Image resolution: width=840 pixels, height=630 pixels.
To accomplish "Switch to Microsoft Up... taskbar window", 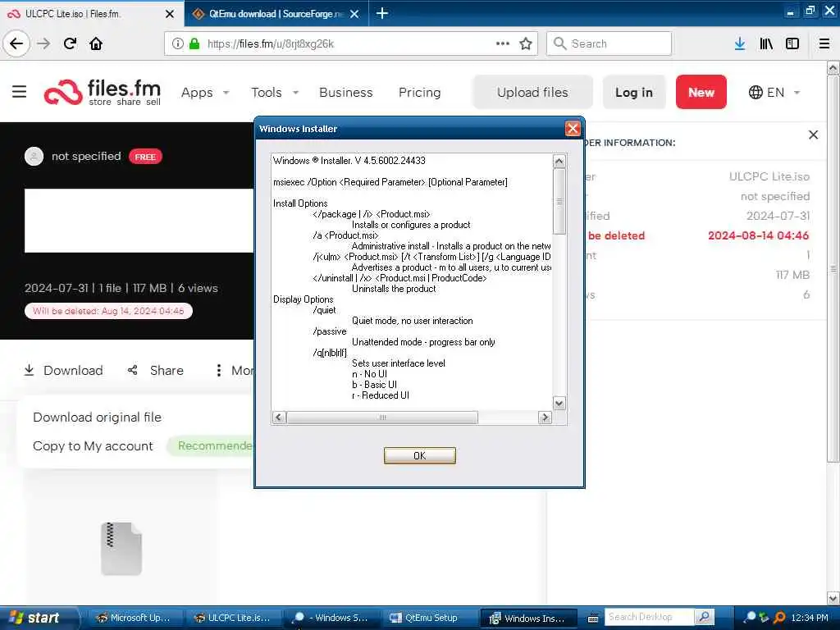I will click(x=135, y=618).
